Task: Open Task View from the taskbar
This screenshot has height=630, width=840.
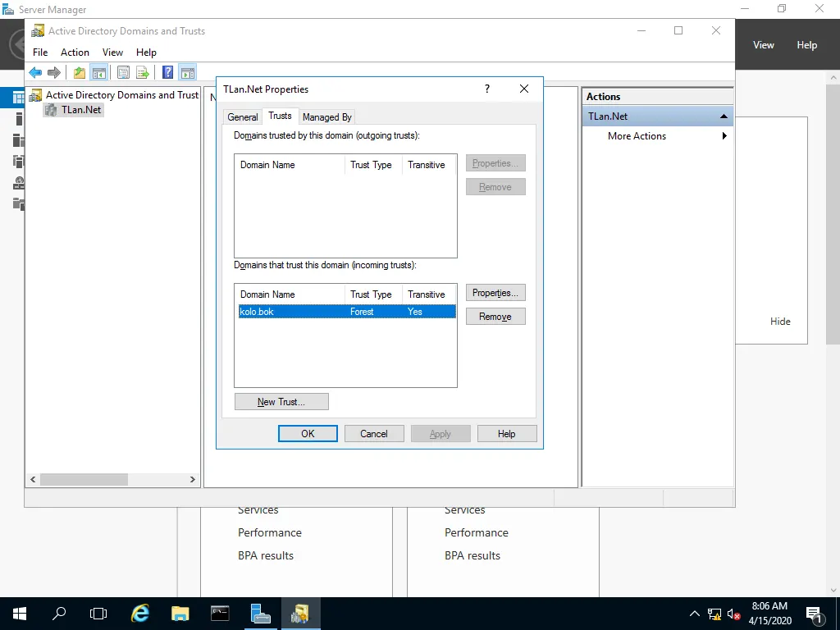Action: pos(98,614)
